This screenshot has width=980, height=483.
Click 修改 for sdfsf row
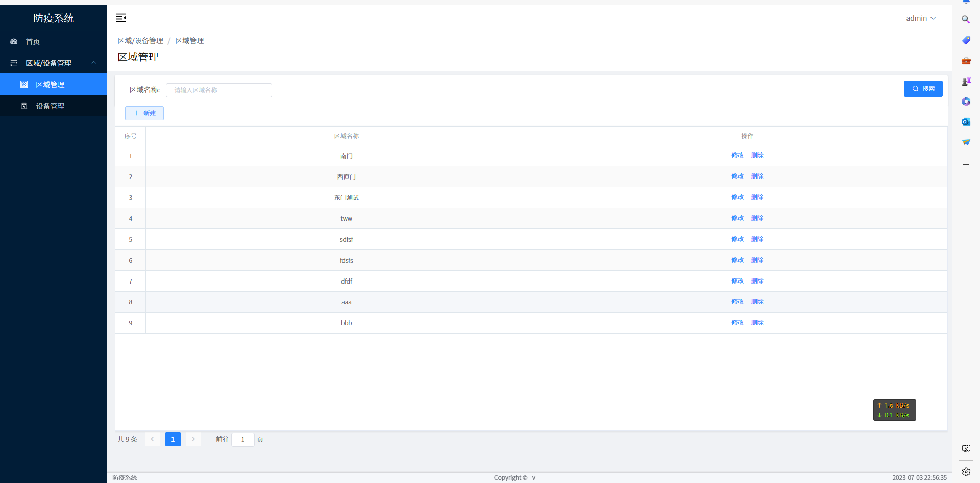pyautogui.click(x=738, y=239)
